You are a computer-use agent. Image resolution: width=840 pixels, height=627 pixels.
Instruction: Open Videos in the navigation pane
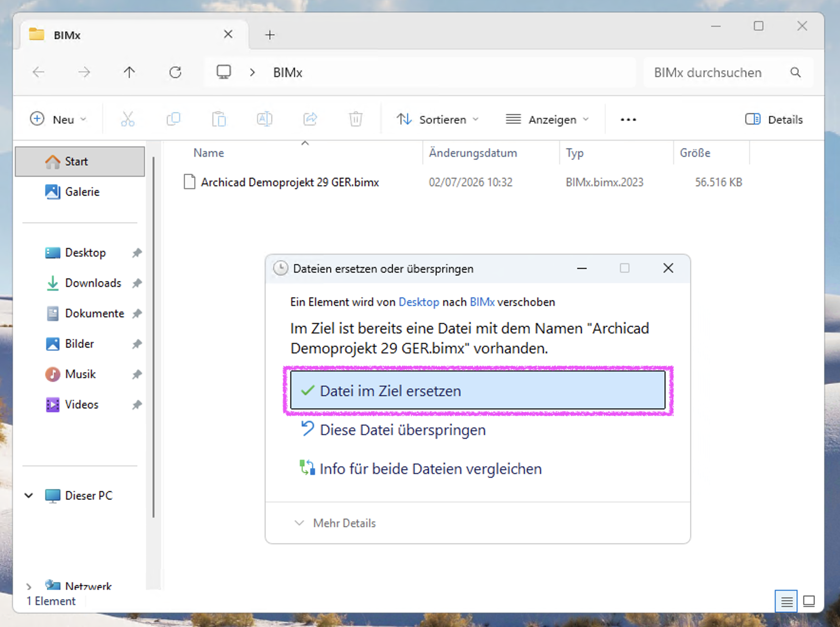pos(80,405)
